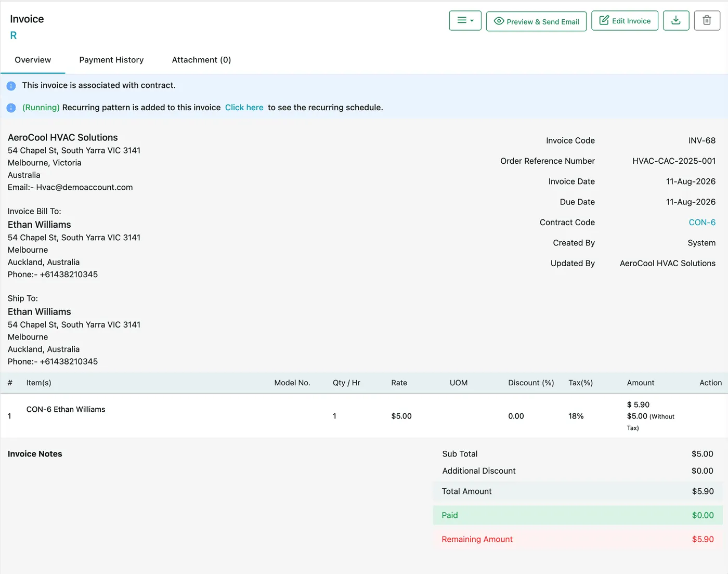The image size is (728, 574).
Task: Click the Tax(%) column header
Action: [581, 383]
